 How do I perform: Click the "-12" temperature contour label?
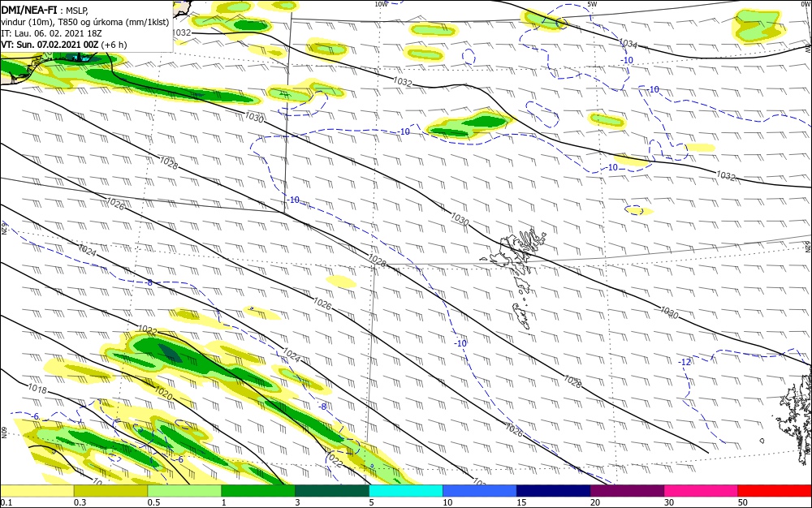point(685,362)
